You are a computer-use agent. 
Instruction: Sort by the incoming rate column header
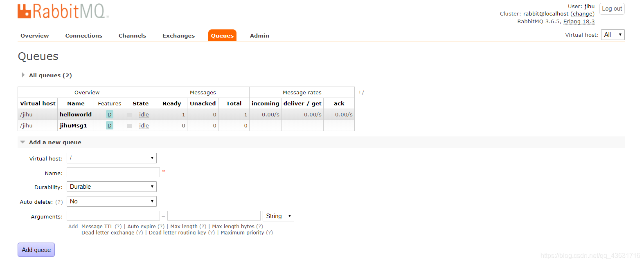[x=265, y=104]
